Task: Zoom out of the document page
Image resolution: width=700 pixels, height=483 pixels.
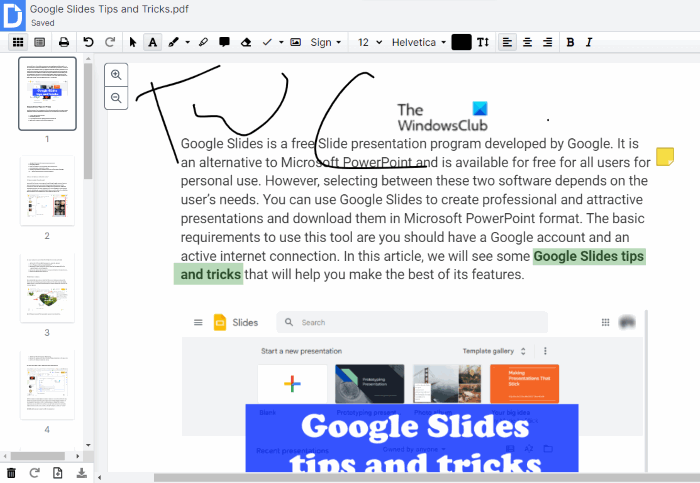Action: tap(116, 98)
